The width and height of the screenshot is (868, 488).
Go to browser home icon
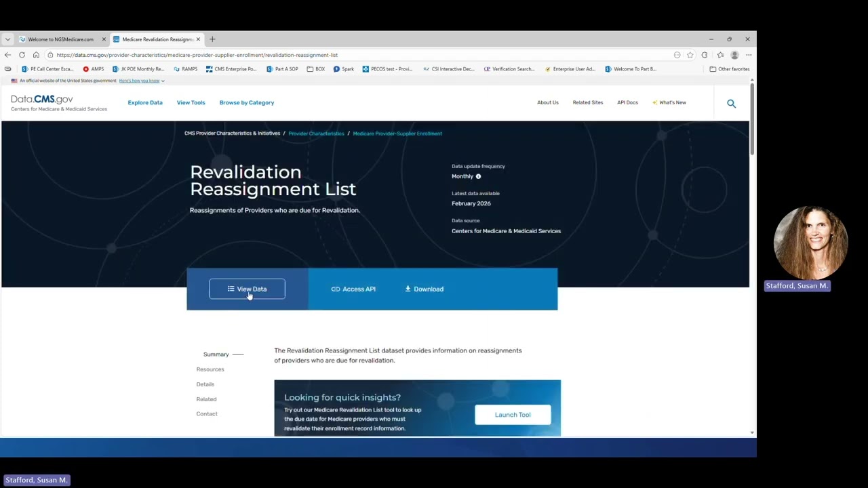tap(36, 55)
